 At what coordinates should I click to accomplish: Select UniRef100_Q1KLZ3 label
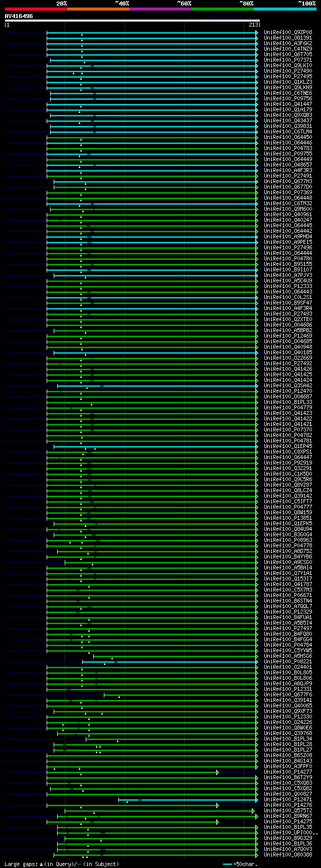(x=288, y=82)
